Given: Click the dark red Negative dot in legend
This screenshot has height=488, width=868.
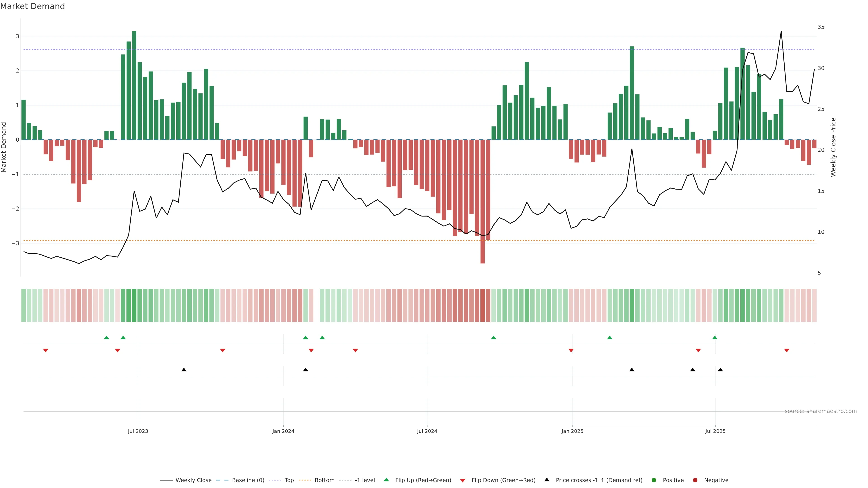Looking at the screenshot, I should [695, 480].
